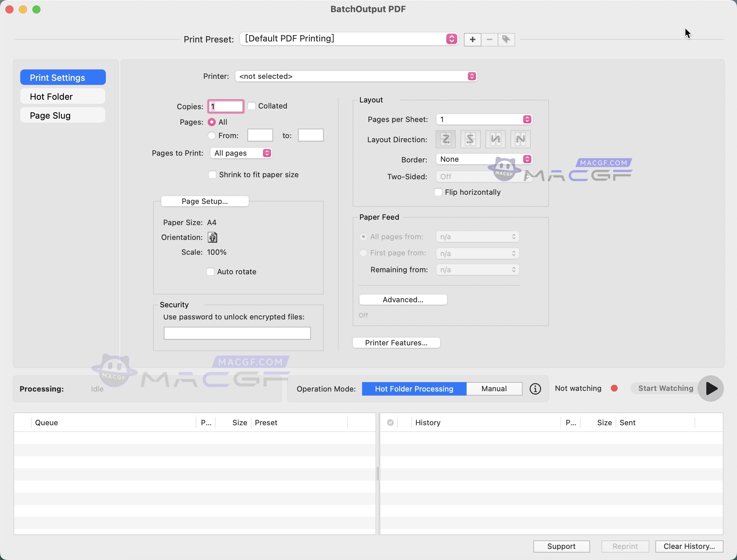Select the reversed-N layout direction icon

[495, 139]
